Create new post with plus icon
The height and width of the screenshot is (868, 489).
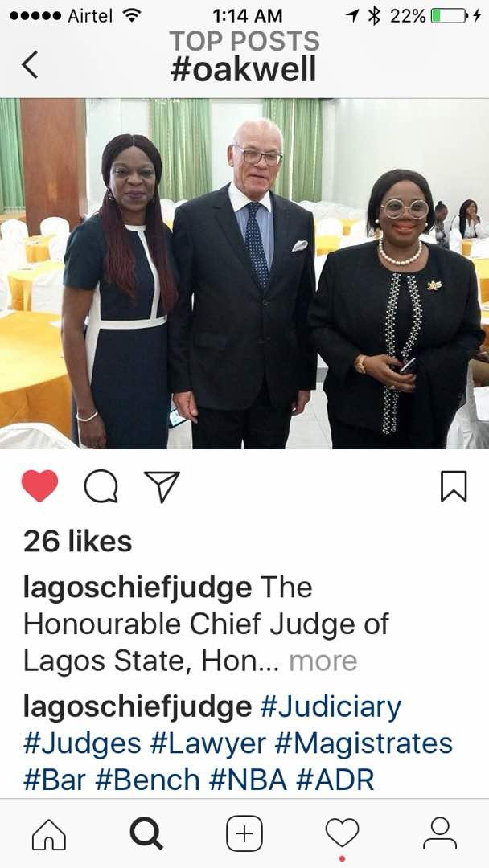(x=244, y=833)
